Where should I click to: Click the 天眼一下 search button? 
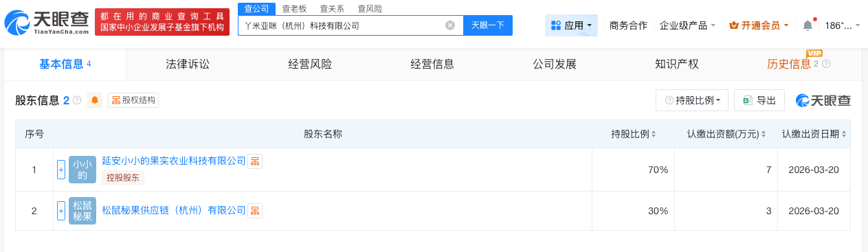coord(488,25)
